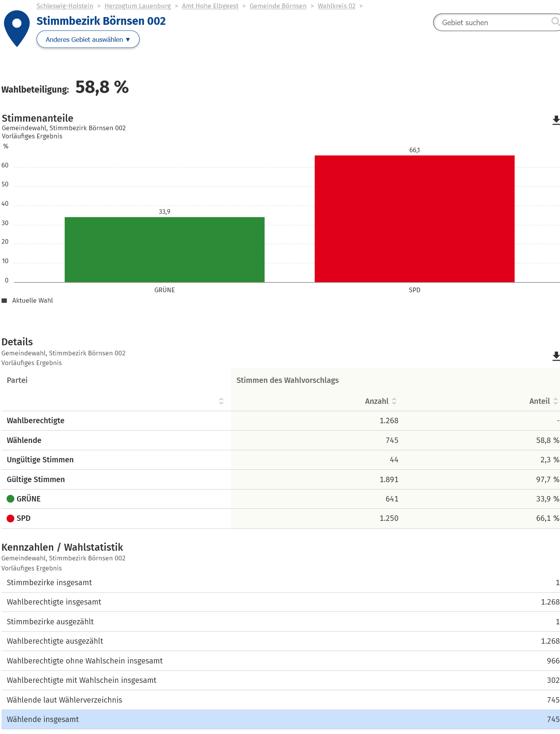Open the Gemeinde Börnsen breadcrumb link
Viewport: 560px width, 734px height.
tap(278, 6)
